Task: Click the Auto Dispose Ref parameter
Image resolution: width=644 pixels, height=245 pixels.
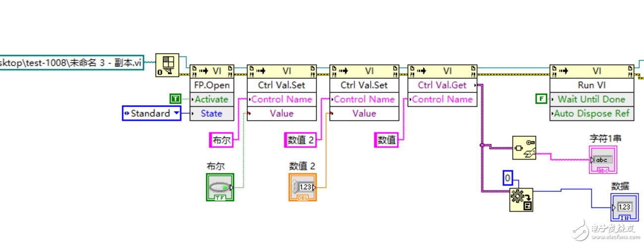Action: pos(591,114)
